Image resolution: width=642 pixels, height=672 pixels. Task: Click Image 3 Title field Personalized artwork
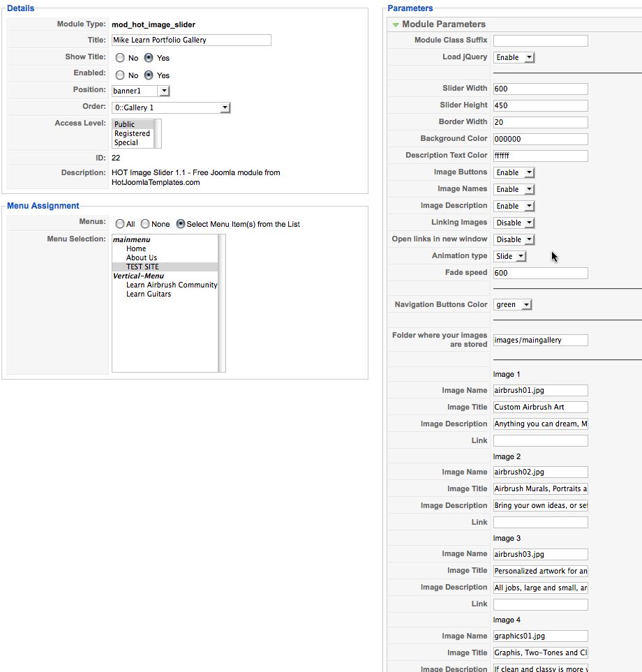click(x=540, y=571)
